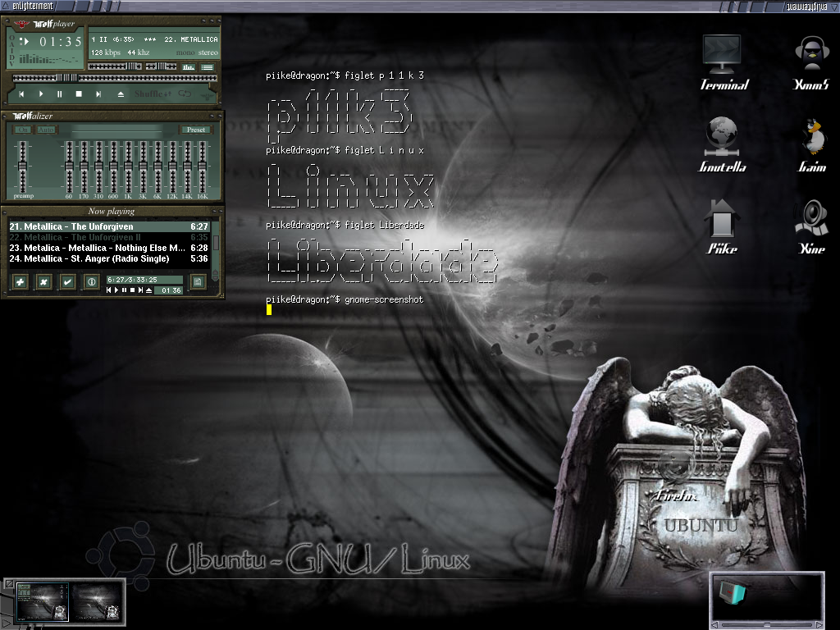Click the add files plus button in playlist
This screenshot has width=840, height=630.
click(20, 282)
